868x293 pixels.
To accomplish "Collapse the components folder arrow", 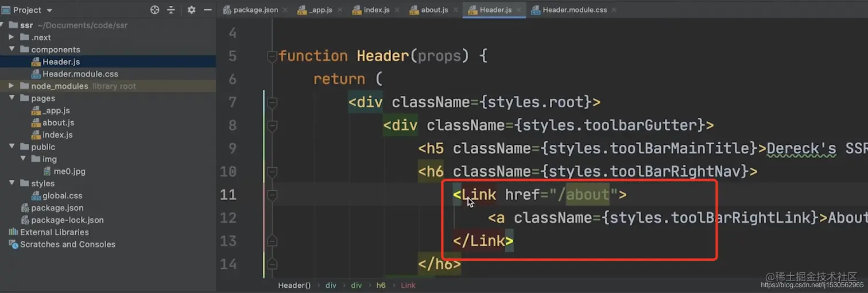I will coord(11,49).
